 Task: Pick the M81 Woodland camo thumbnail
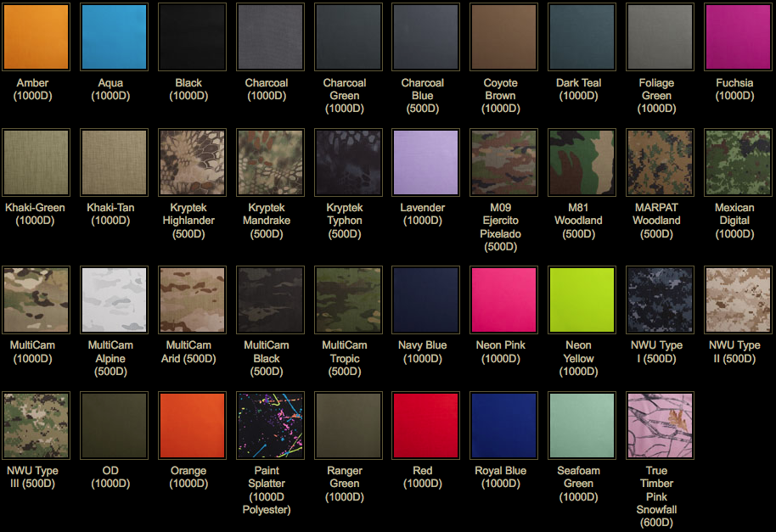tap(582, 163)
